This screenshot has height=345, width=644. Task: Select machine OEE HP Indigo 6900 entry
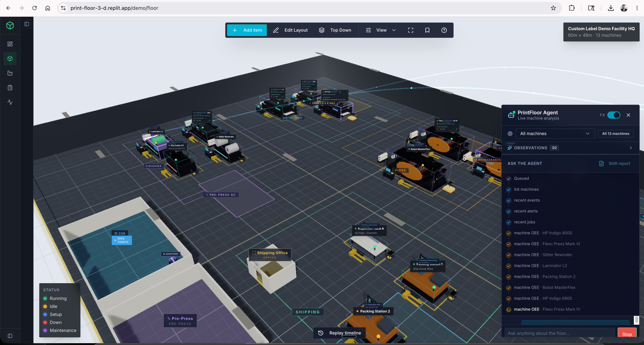coord(543,298)
